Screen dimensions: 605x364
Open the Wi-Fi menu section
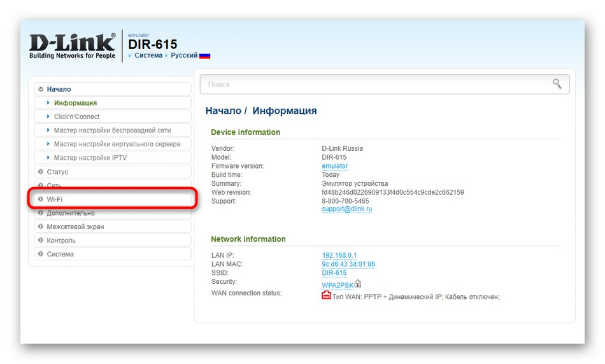(113, 199)
